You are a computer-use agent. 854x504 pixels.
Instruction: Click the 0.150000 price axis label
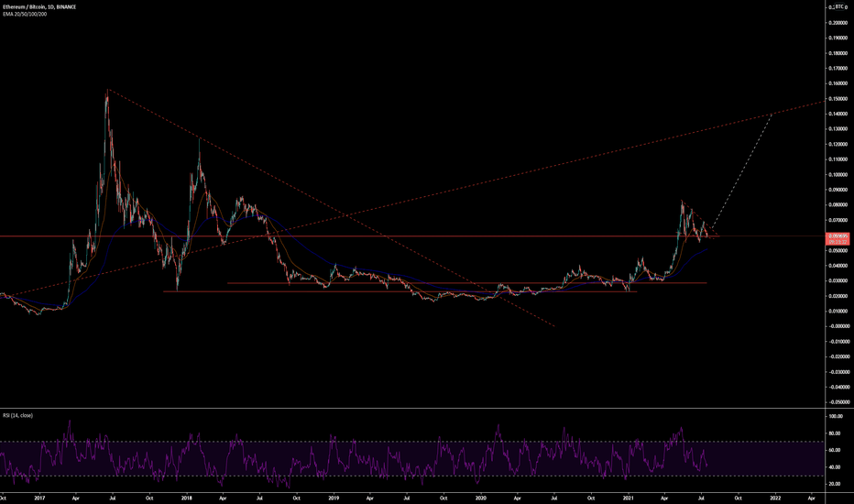pyautogui.click(x=838, y=99)
